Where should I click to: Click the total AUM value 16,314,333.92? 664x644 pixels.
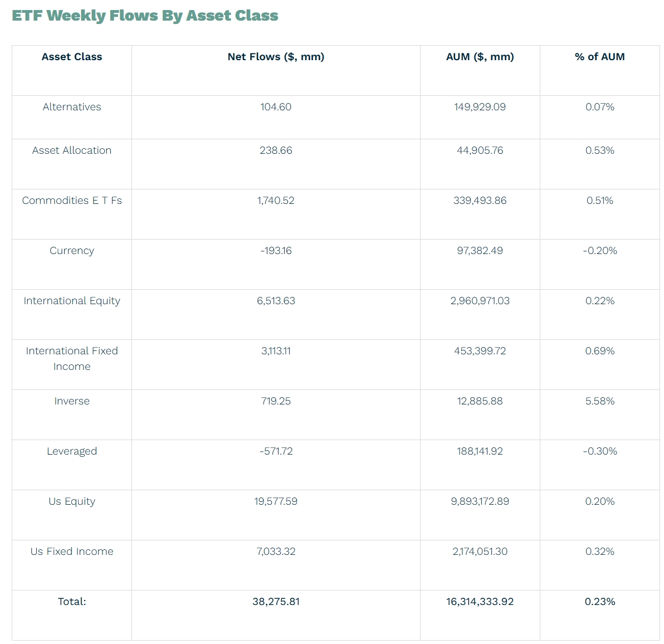pos(480,602)
